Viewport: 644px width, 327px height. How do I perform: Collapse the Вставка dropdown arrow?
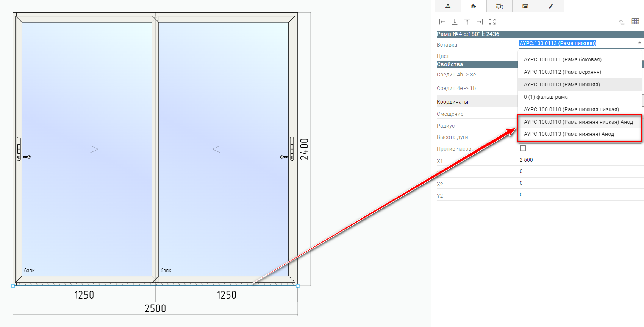tap(639, 43)
